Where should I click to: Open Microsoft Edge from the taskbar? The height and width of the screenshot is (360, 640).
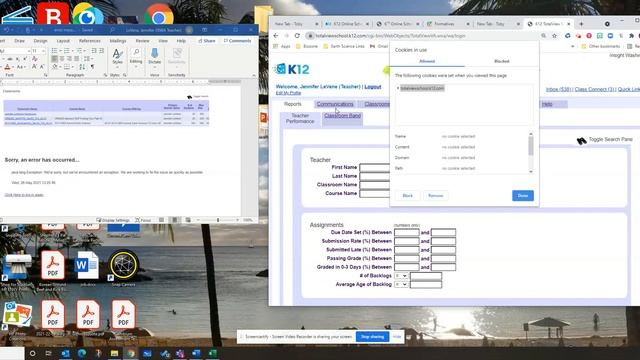pyautogui.click(x=82, y=353)
